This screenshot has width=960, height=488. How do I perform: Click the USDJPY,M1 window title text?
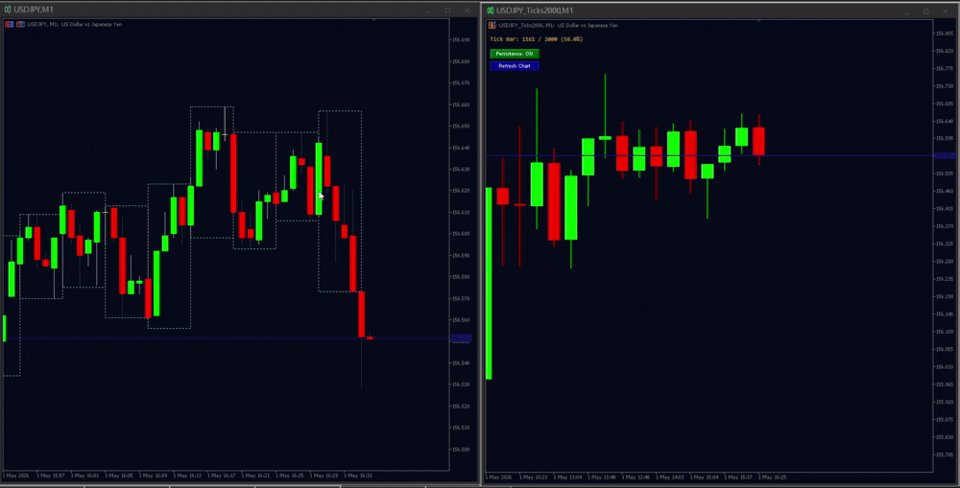click(34, 10)
